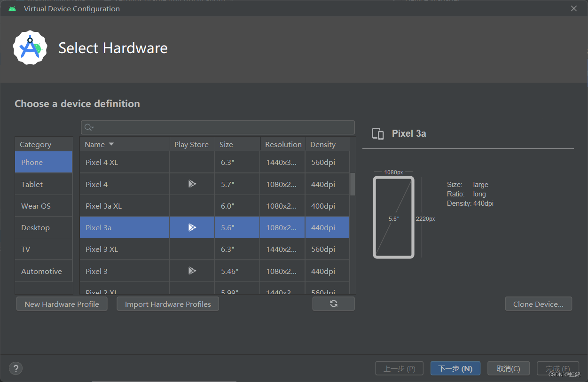Open Import Hardware Profiles

168,304
